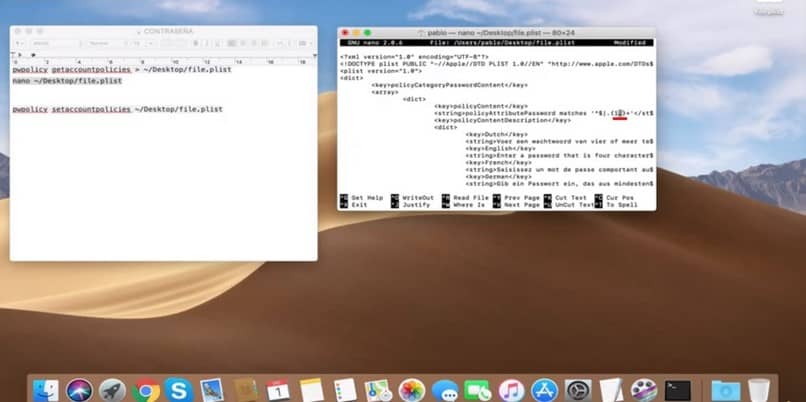Click the Exit shortcut label in nano
Image resolution: width=806 pixels, height=402 pixels.
point(359,205)
